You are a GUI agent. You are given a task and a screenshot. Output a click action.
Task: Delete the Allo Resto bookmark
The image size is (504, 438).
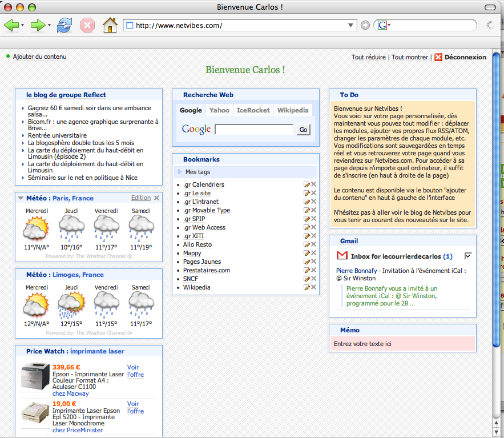[x=313, y=244]
